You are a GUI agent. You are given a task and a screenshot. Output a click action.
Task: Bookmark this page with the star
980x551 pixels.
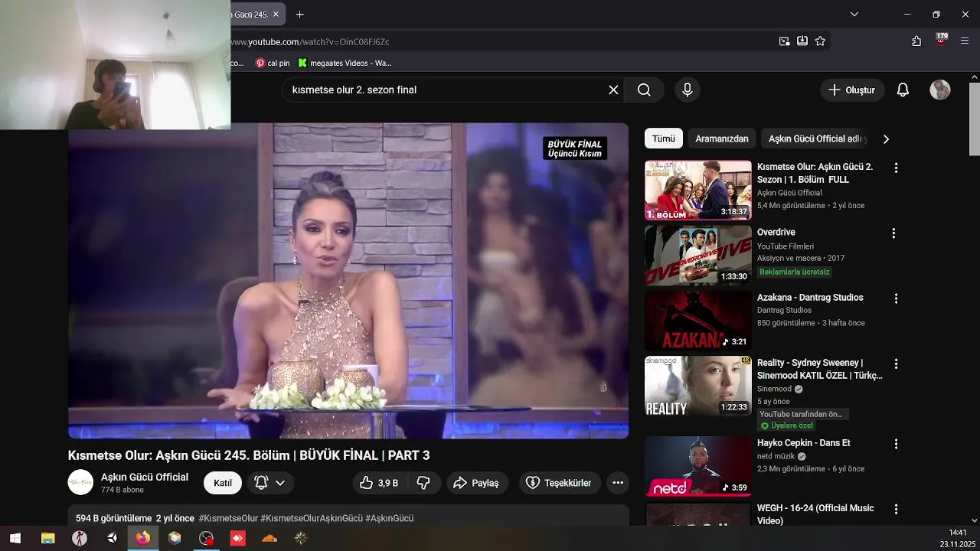[820, 41]
